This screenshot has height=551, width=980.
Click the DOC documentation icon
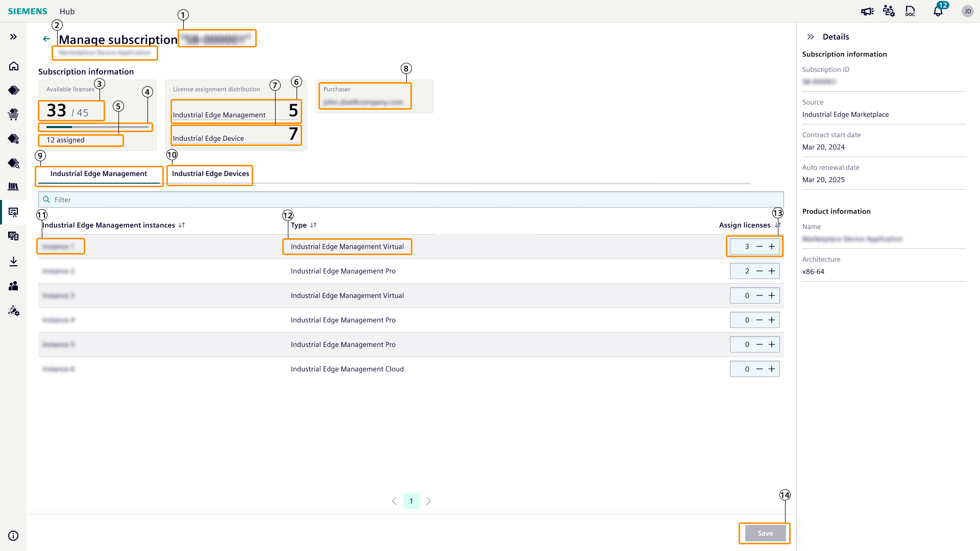point(910,11)
